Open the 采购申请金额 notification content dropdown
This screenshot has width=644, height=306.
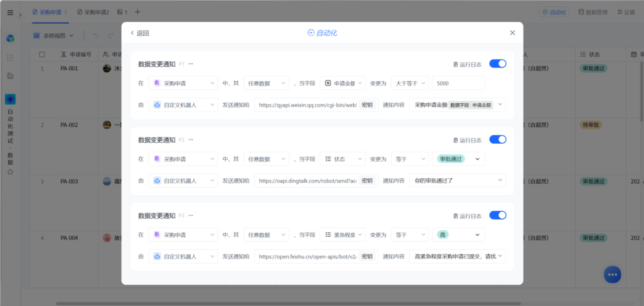pos(457,105)
